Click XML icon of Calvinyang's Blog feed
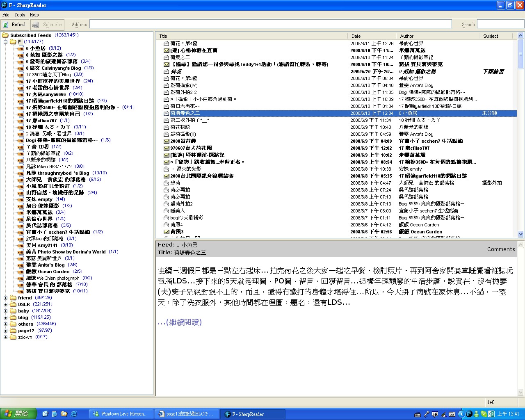Viewport: 525px width, 420px height. coord(21,68)
